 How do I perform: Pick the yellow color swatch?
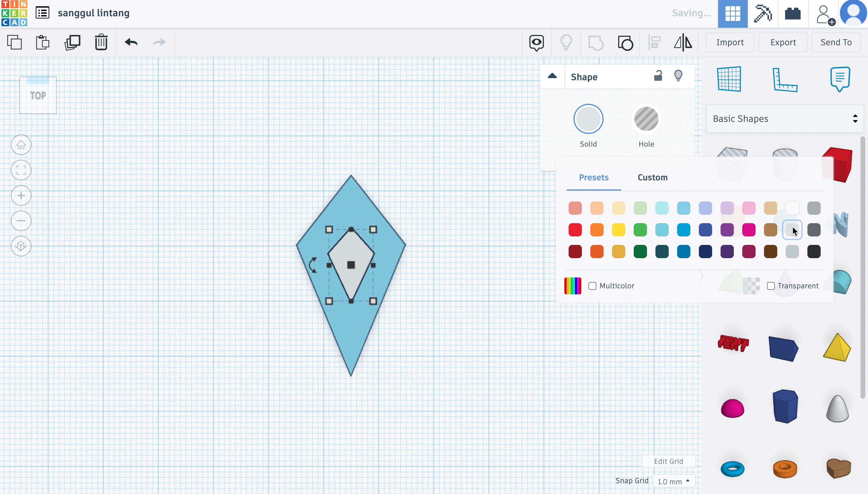click(618, 230)
